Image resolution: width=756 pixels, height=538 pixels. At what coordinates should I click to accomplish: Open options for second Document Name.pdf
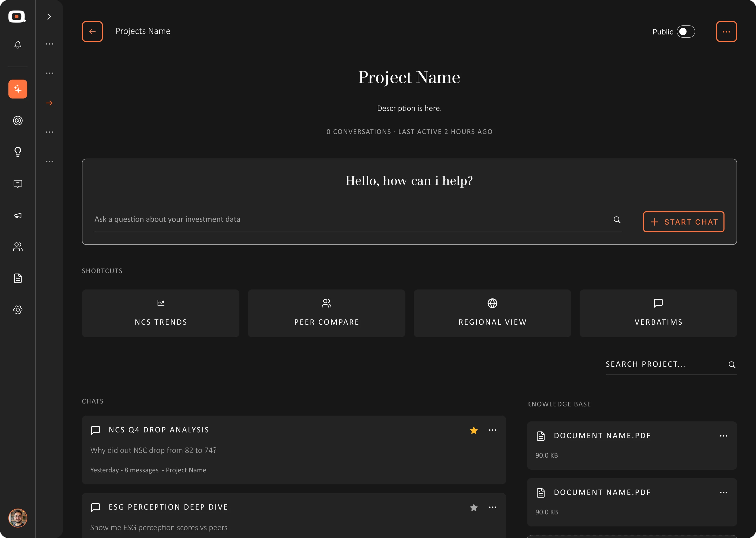tap(723, 493)
